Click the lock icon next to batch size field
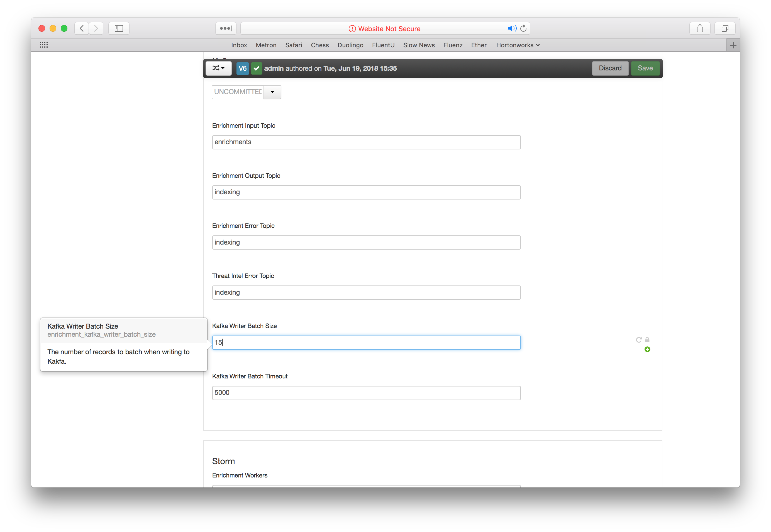 [x=647, y=340]
